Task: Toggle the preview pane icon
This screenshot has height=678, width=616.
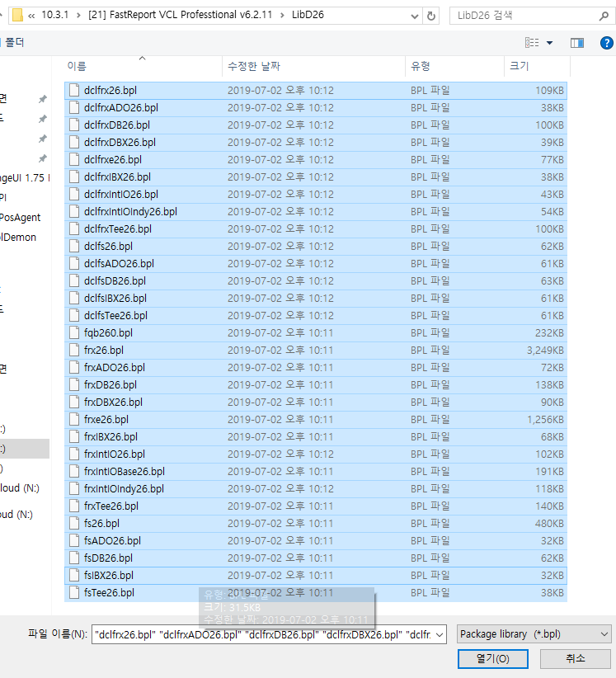Action: pyautogui.click(x=577, y=42)
